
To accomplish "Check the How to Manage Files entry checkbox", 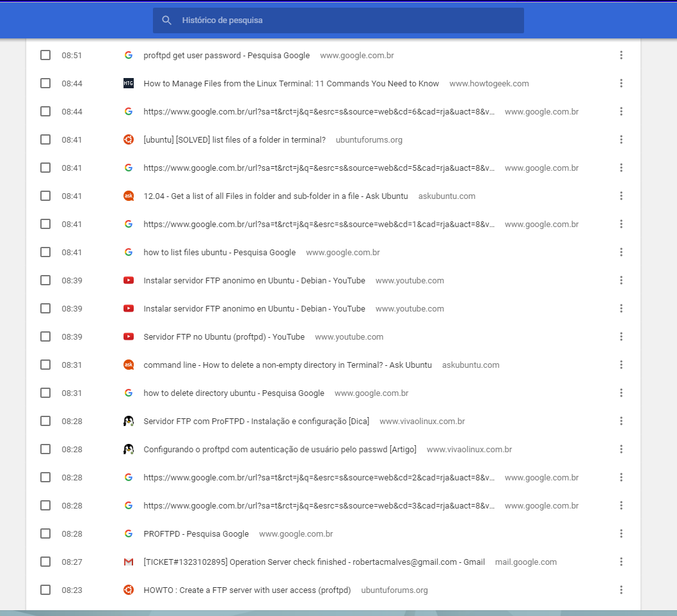I will (45, 83).
